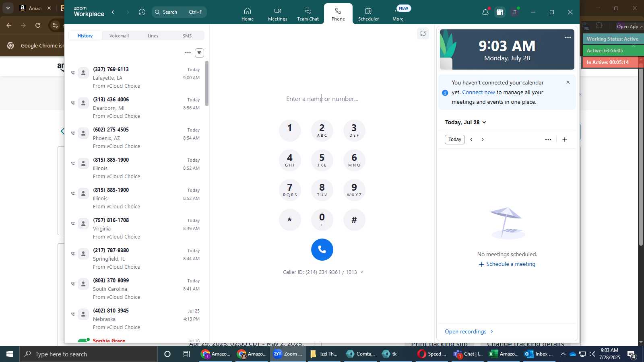Open recordings link
The height and width of the screenshot is (362, 644).
pos(469,331)
